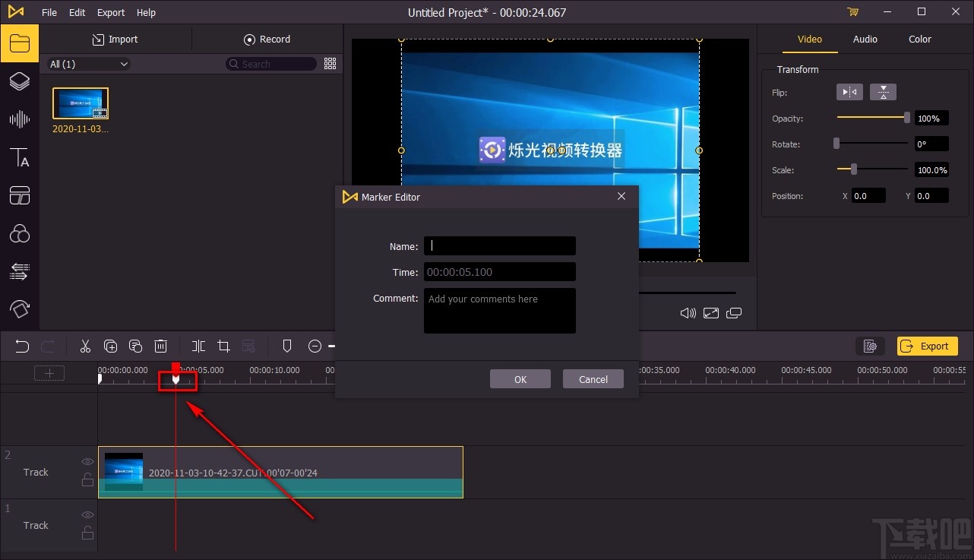This screenshot has height=560, width=974.
Task: Click the Record button
Action: coord(267,40)
